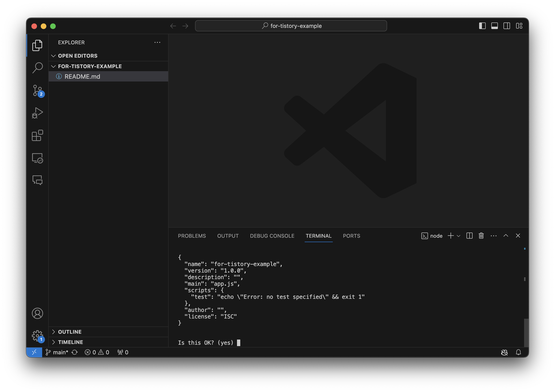Click the errors and warnings status indicator
The height and width of the screenshot is (392, 555).
97,352
